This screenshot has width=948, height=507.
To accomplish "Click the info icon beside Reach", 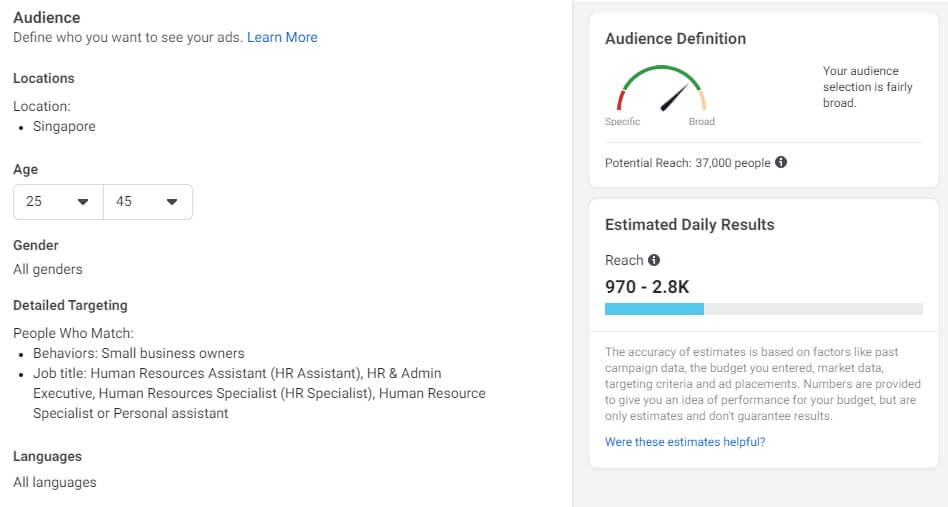I will [x=654, y=260].
